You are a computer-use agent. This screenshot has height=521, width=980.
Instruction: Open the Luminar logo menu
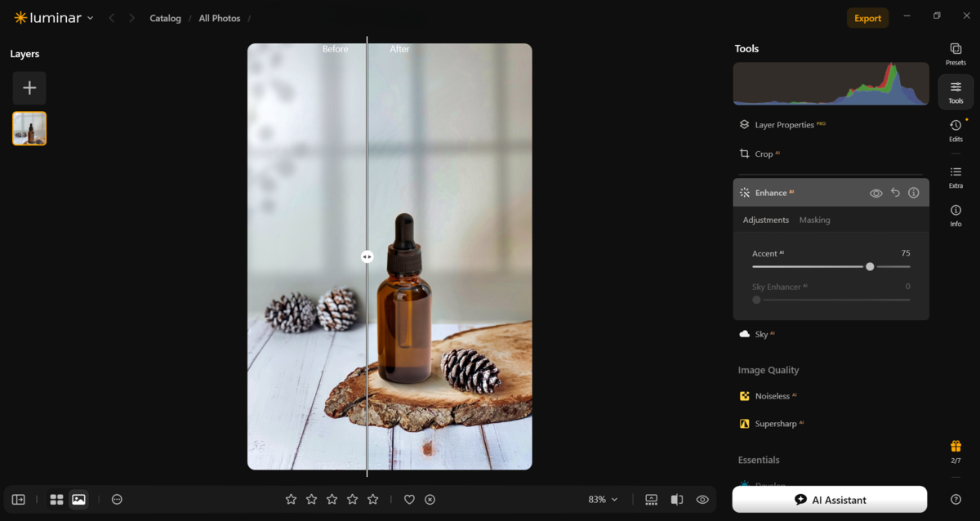point(54,18)
